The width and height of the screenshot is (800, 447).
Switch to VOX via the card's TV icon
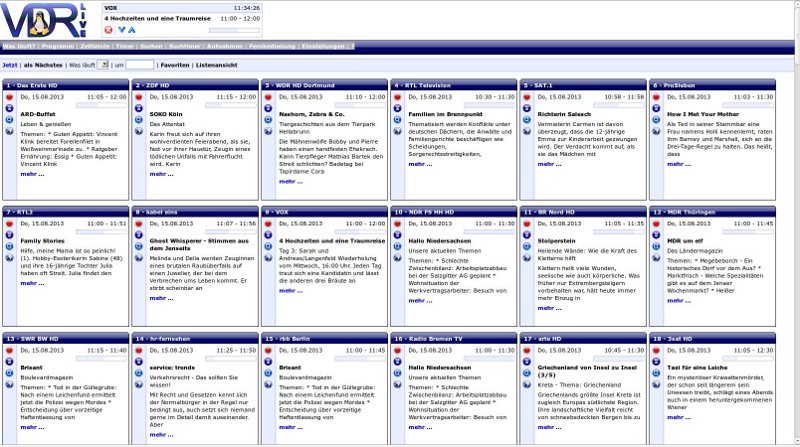268,235
